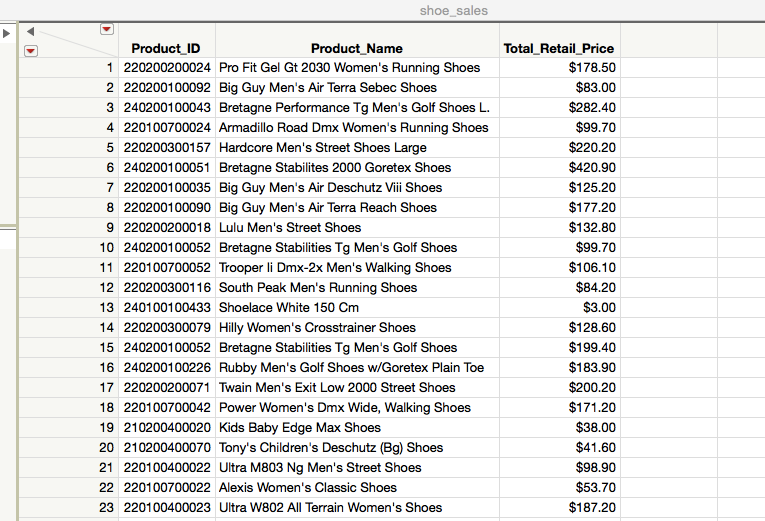The image size is (765, 521).
Task: Click the Kids Baby Edge Max Shoes cell
Action: [x=300, y=428]
